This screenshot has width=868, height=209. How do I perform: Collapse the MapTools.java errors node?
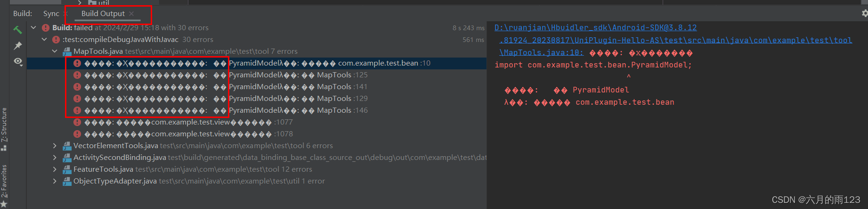55,51
